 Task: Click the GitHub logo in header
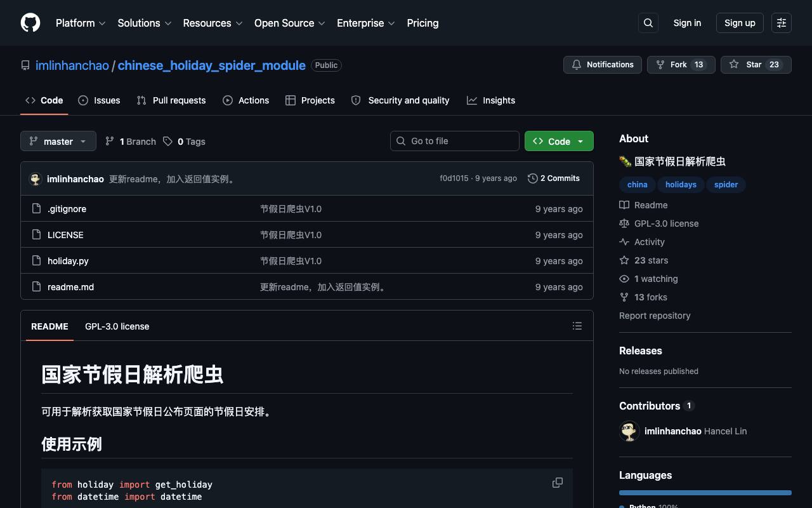30,23
